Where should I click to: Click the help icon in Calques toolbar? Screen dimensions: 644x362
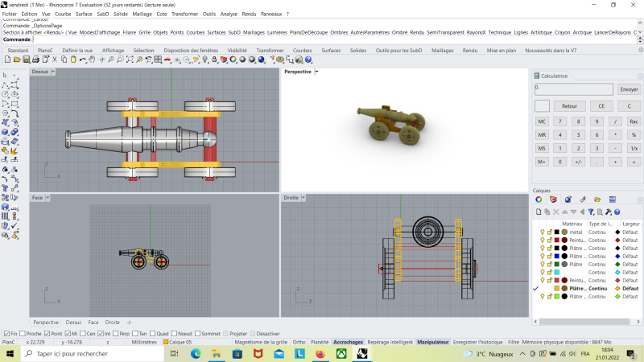coord(616,212)
